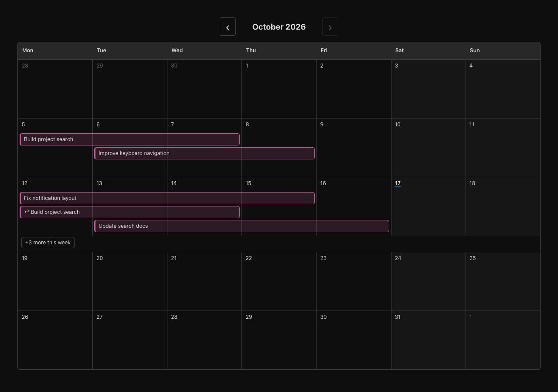Select October 11 date number

coord(472,125)
